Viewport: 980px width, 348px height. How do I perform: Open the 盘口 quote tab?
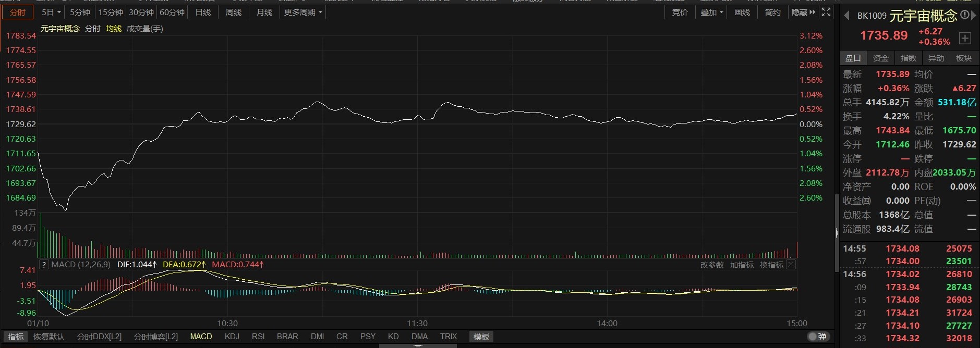pos(853,58)
